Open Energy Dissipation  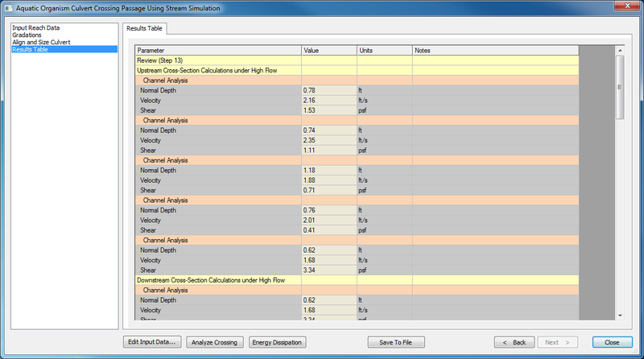coord(277,342)
